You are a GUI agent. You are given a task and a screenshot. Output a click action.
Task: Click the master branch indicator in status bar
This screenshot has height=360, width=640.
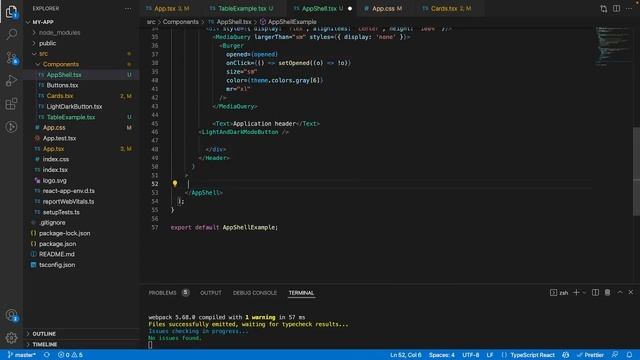point(22,355)
